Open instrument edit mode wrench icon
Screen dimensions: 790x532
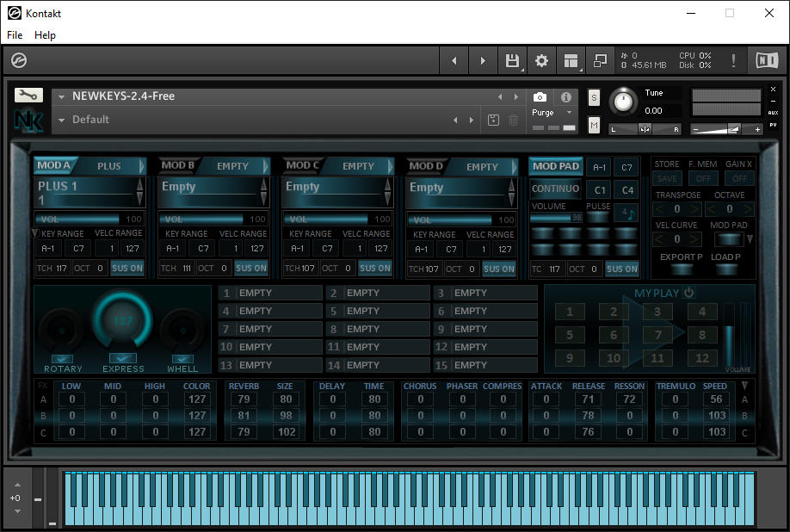(x=28, y=96)
